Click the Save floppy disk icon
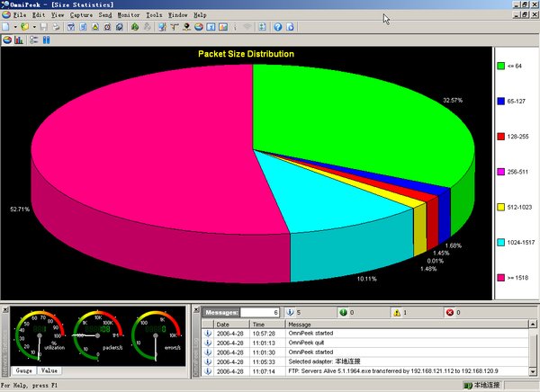The width and height of the screenshot is (540, 392). coord(44,27)
